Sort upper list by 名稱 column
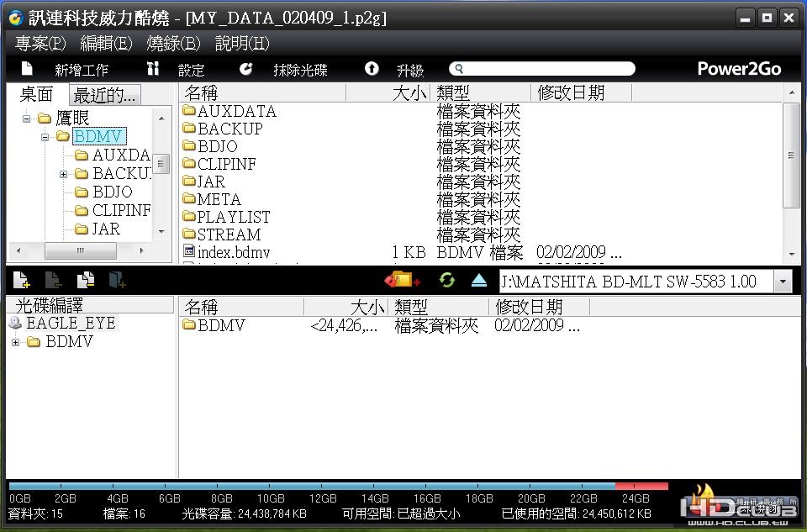Viewport: 807px width, 532px height. coord(263,93)
